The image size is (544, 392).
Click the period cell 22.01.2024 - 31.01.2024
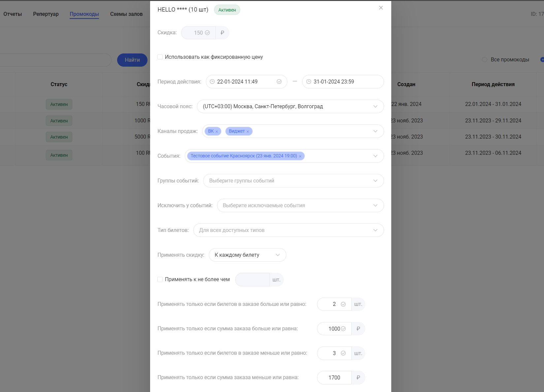(x=493, y=104)
